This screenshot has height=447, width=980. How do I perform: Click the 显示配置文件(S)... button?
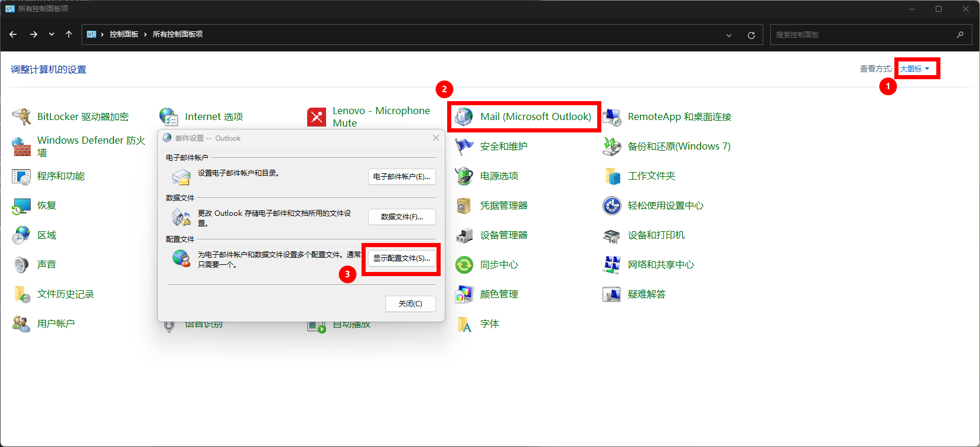tap(402, 258)
